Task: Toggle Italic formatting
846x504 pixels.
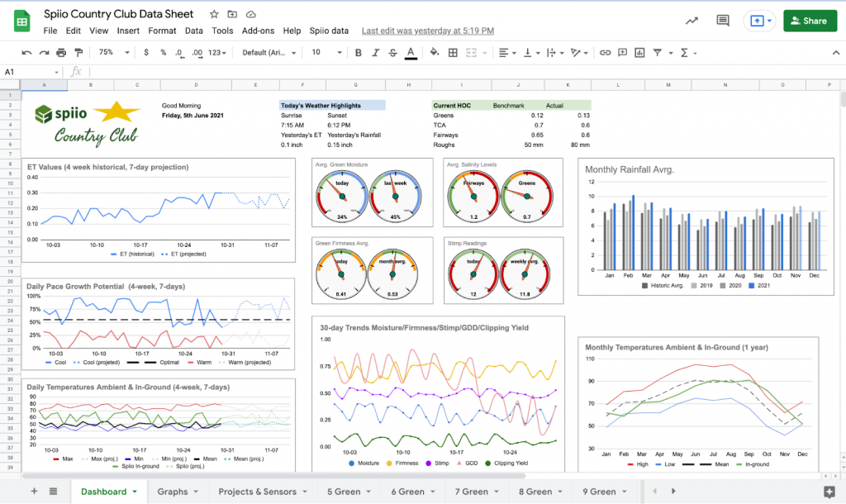Action: 375,53
